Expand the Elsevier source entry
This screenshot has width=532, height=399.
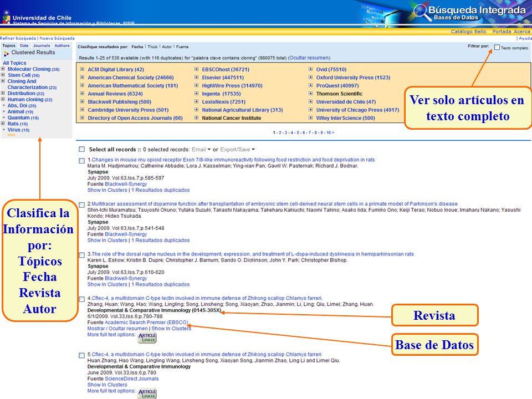point(196,78)
